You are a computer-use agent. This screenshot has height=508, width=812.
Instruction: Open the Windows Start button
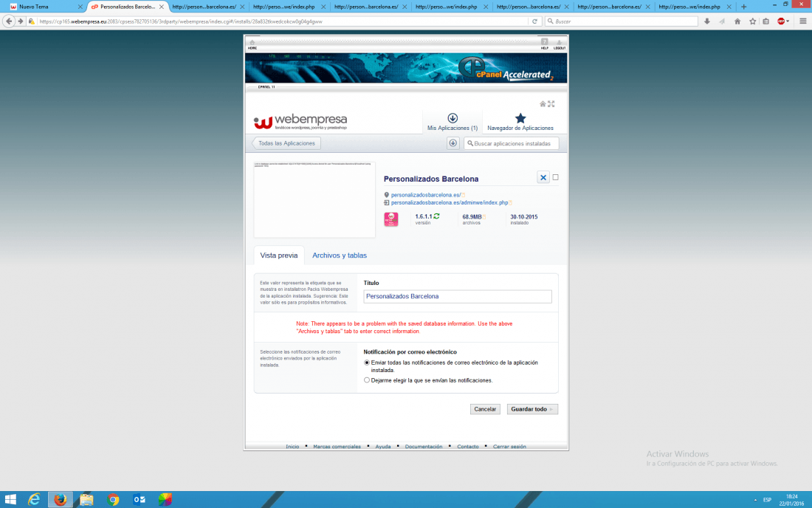10,499
